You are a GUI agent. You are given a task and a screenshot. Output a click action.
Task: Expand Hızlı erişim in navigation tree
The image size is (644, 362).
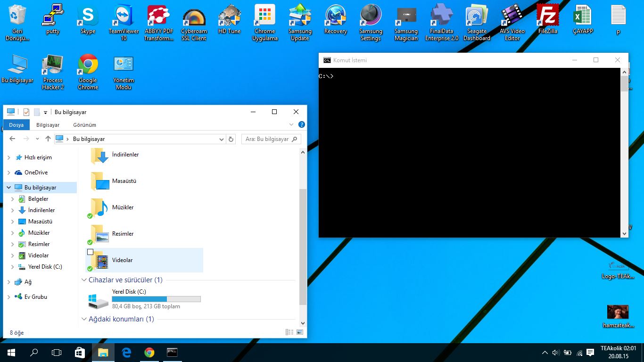pos(9,157)
